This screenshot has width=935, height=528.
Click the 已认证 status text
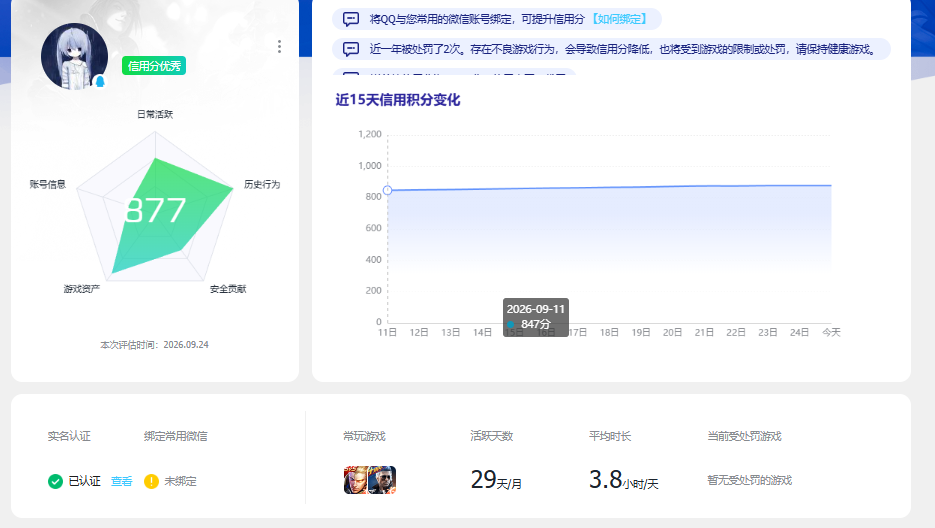[x=85, y=481]
